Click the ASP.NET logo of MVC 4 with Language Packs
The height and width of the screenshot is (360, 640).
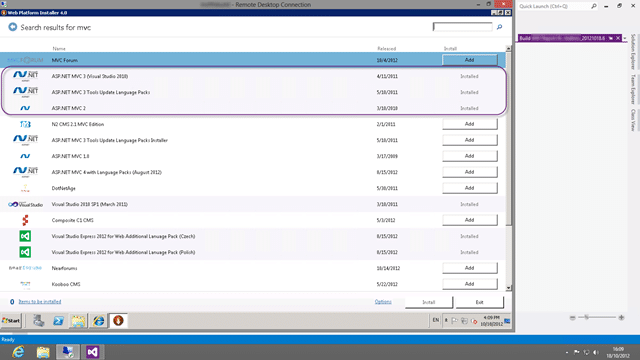25,172
